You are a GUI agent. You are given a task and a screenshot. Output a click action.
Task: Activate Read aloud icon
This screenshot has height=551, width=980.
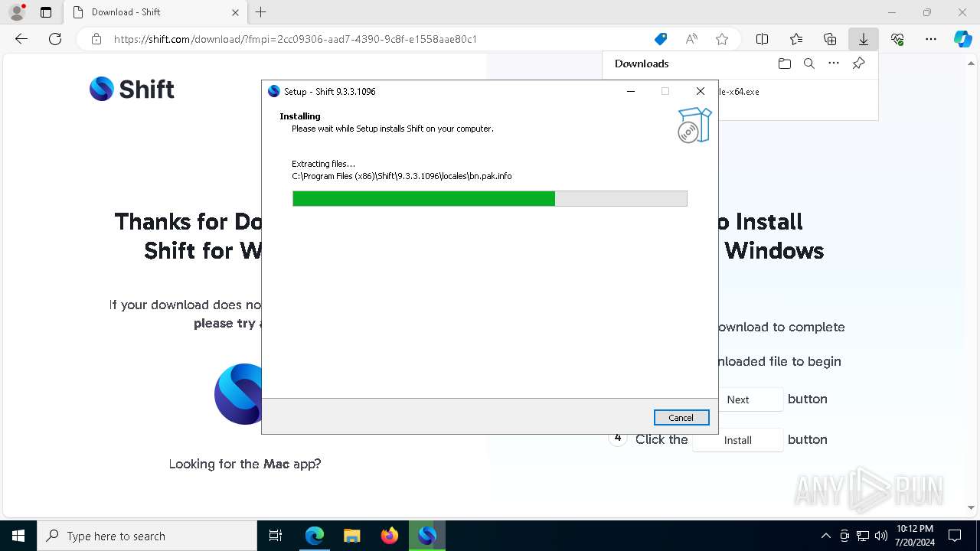(x=691, y=39)
